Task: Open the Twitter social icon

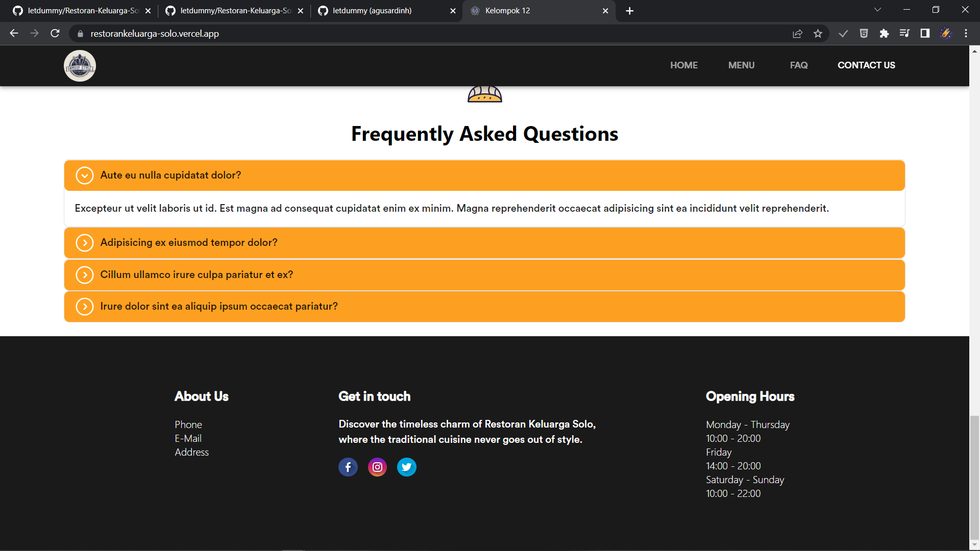Action: (406, 467)
